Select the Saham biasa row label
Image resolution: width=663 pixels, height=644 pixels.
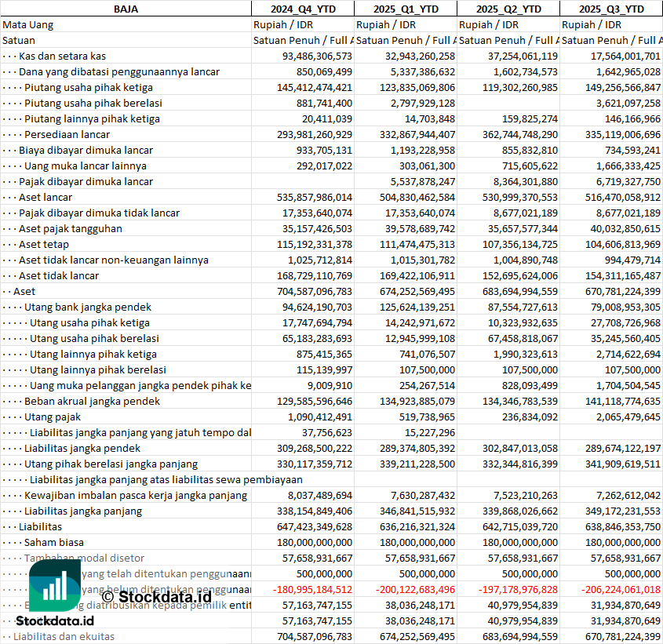(55, 542)
